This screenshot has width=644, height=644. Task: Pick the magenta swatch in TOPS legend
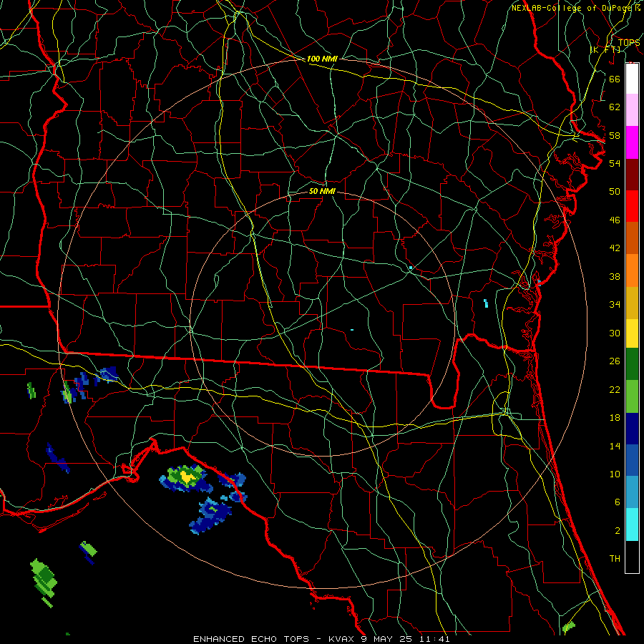[632, 142]
